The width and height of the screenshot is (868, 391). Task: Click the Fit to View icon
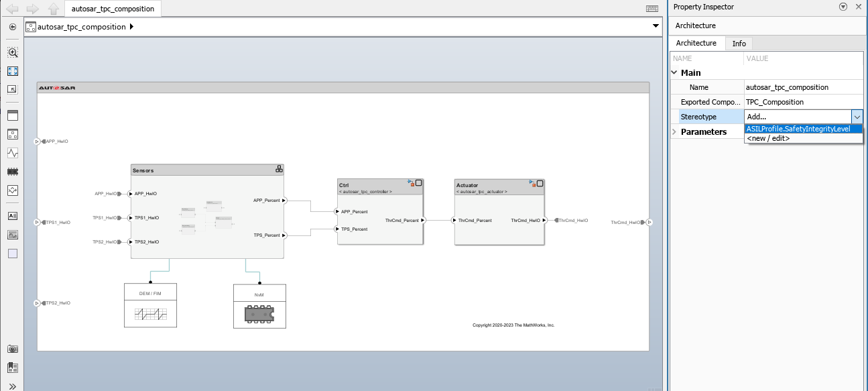pos(12,70)
